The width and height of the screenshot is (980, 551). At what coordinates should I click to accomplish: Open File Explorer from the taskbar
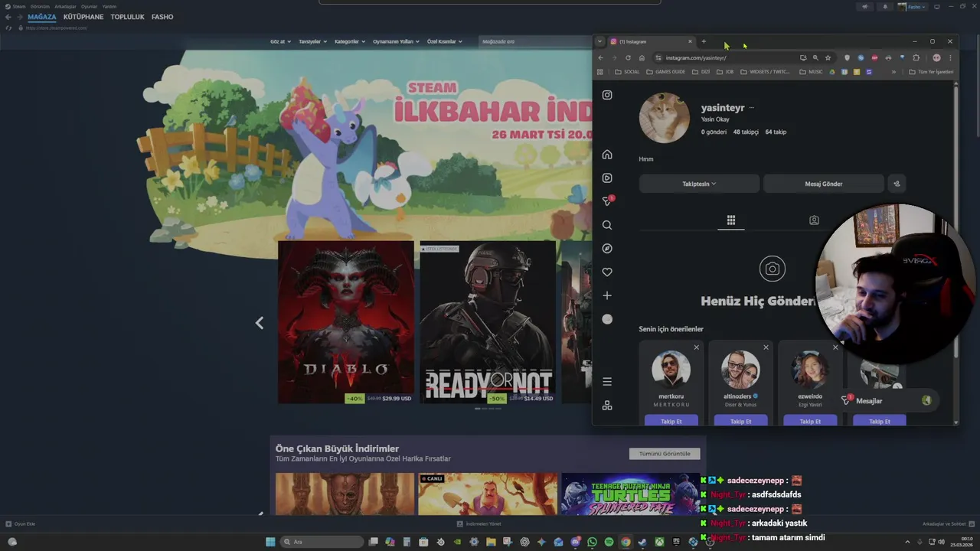pyautogui.click(x=491, y=542)
